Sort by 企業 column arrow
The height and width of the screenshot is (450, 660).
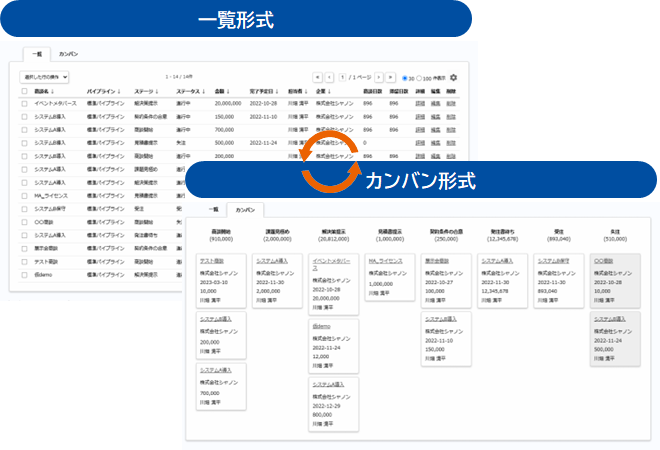329,91
